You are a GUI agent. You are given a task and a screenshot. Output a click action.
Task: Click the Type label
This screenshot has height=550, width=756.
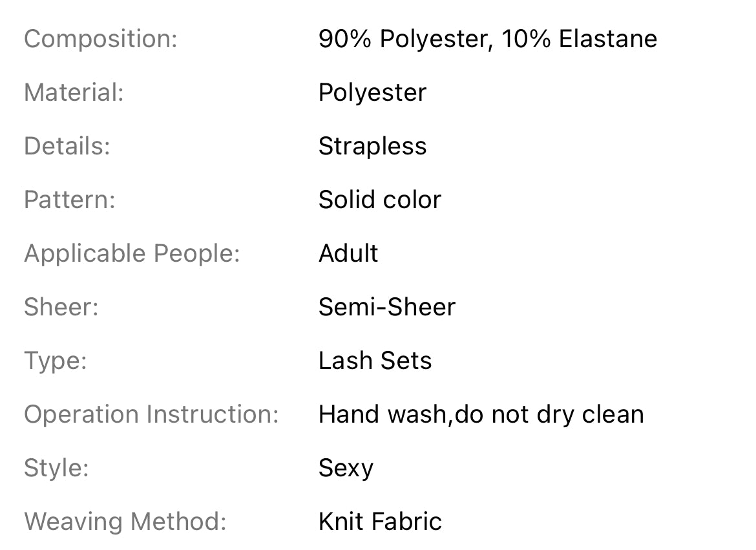pos(56,361)
